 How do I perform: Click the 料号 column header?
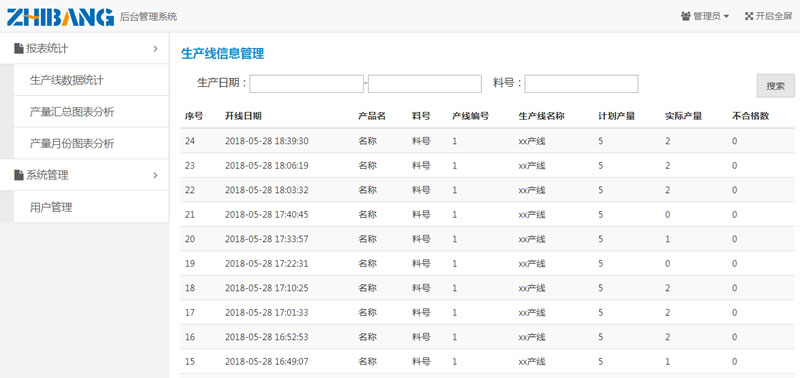coord(421,116)
